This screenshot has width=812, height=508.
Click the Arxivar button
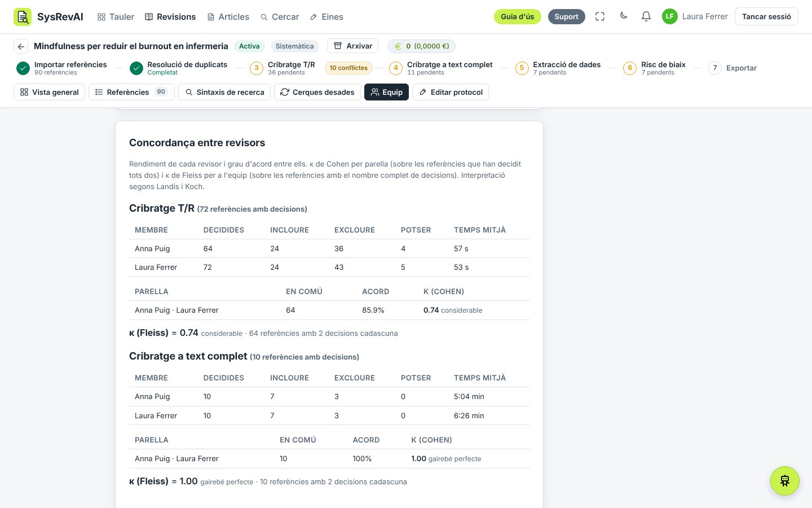point(353,46)
